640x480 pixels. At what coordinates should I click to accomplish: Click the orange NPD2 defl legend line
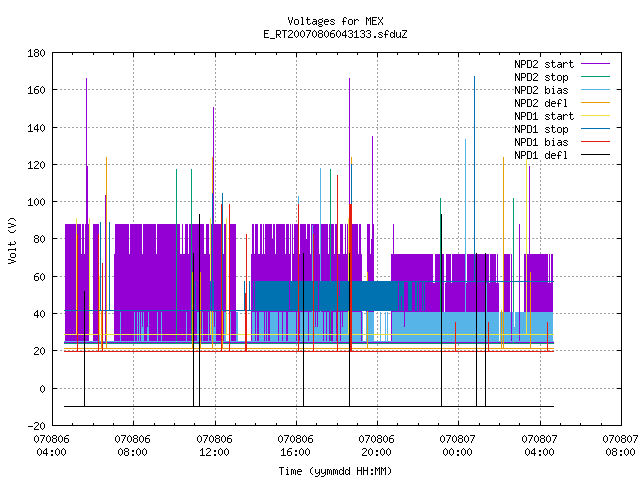click(595, 103)
